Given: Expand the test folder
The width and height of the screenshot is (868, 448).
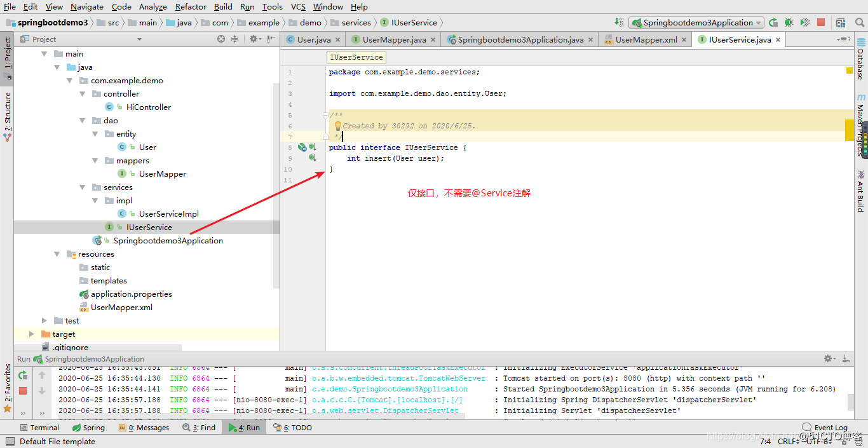Looking at the screenshot, I should coord(44,321).
